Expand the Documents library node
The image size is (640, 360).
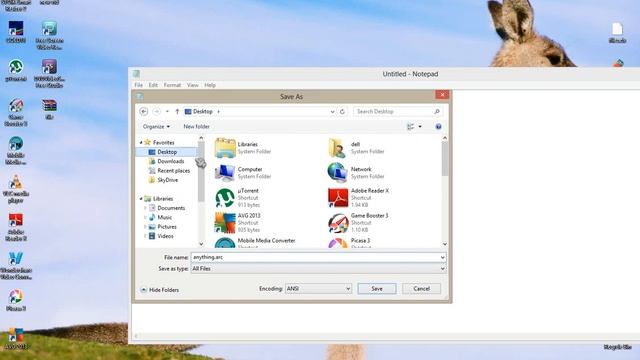tap(145, 208)
